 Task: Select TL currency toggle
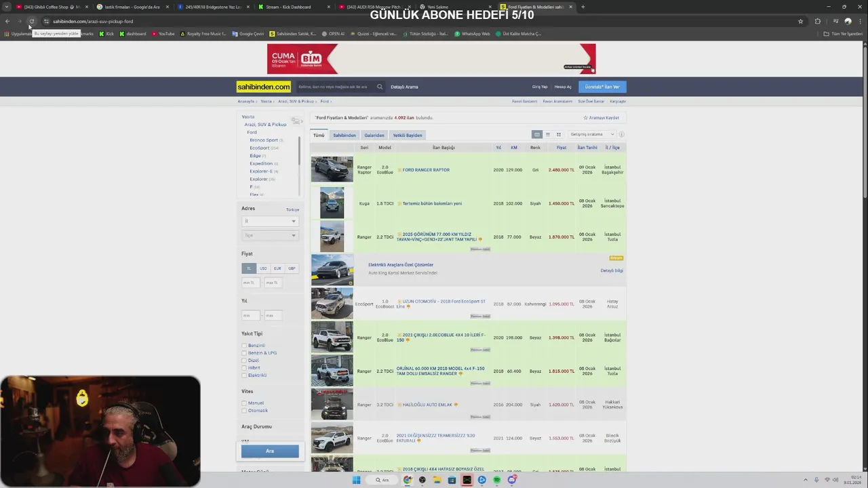(249, 268)
